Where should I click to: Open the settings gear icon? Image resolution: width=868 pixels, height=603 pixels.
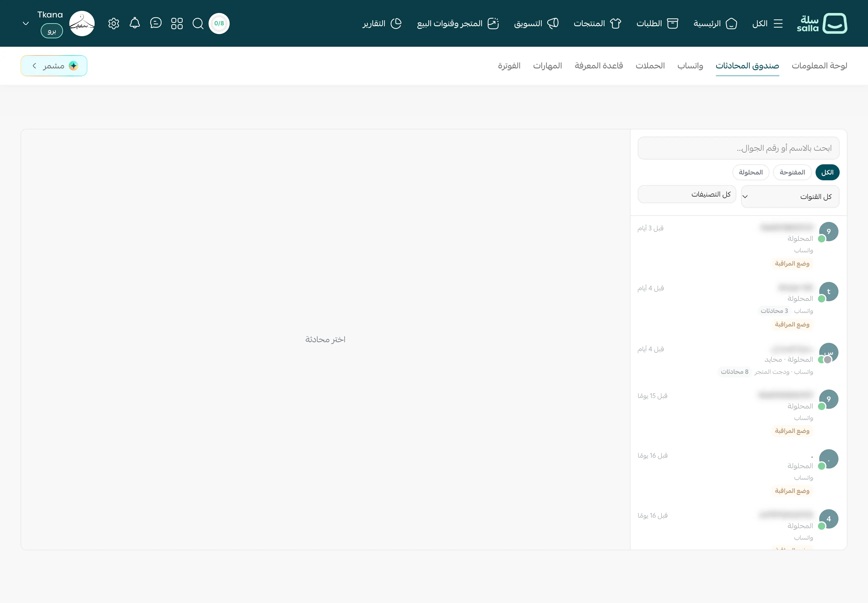pyautogui.click(x=114, y=24)
